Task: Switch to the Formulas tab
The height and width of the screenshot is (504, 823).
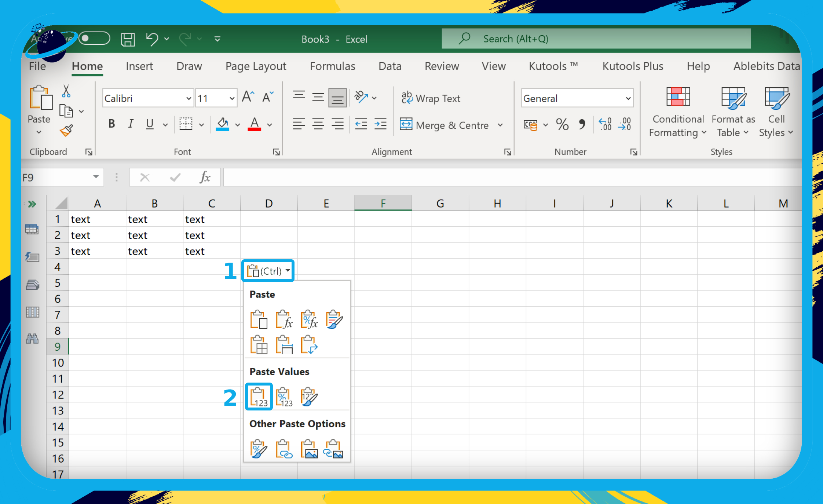Action: pos(332,66)
